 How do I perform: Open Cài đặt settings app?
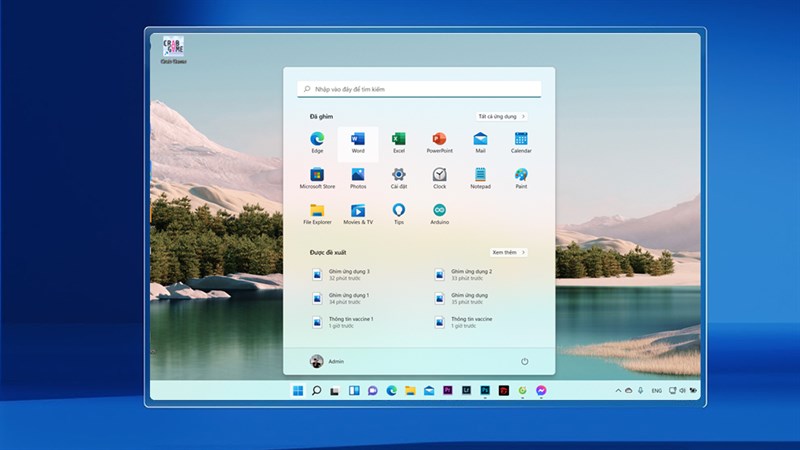pos(398,179)
